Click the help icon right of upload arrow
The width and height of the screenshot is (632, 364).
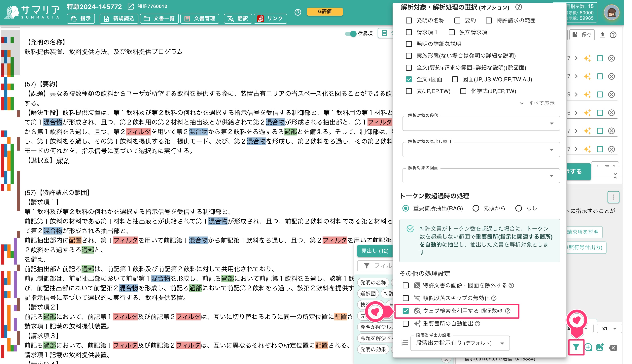pos(613,35)
